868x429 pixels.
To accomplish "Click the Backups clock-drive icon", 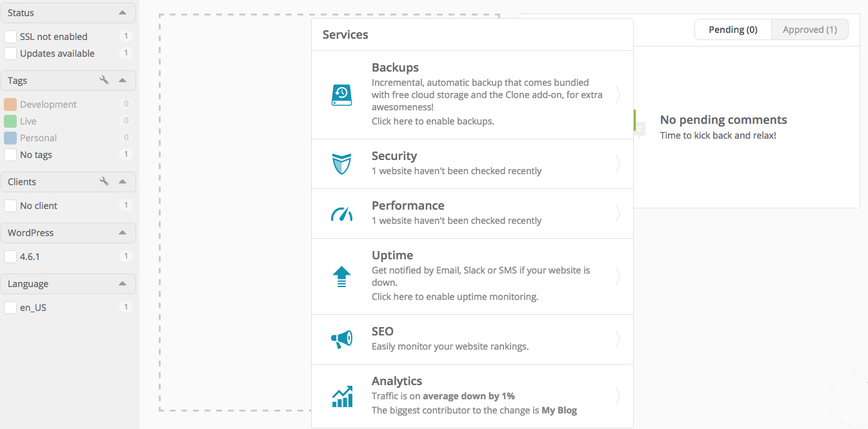I will point(341,95).
